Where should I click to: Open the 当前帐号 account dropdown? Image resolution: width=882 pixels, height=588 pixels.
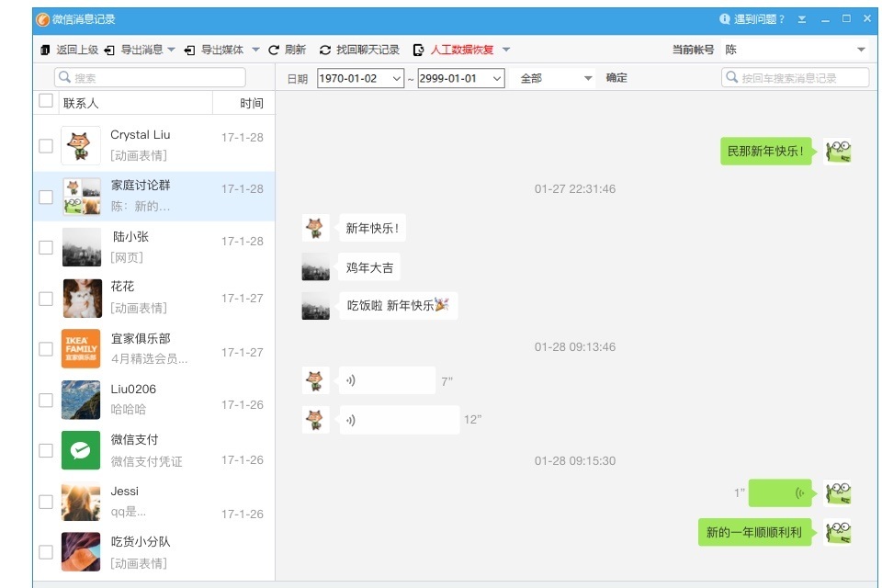[x=861, y=51]
